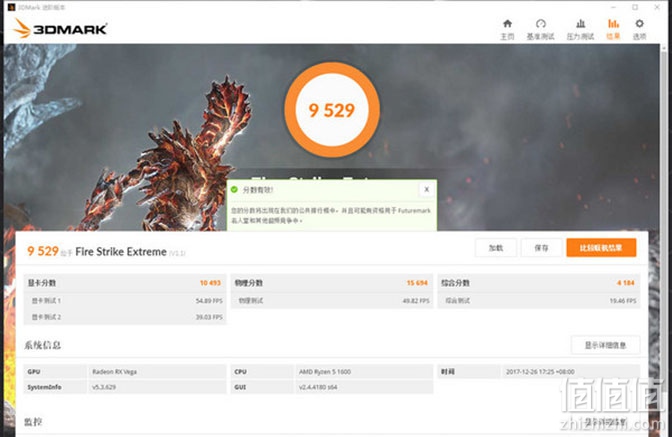Click the combined test result 19.46 FPS
Image resolution: width=672 pixels, height=437 pixels.
click(x=623, y=301)
